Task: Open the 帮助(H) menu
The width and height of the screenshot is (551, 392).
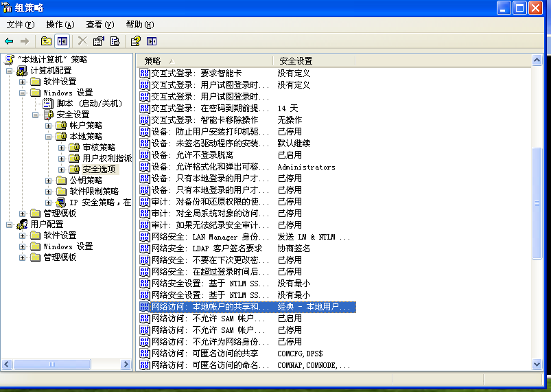Action: 140,24
